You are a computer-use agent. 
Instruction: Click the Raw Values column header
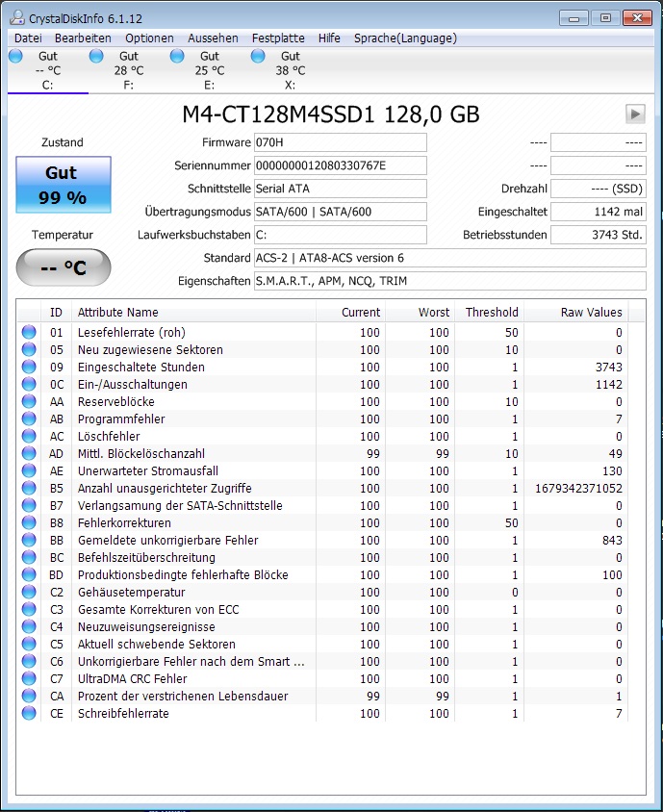pyautogui.click(x=576, y=313)
